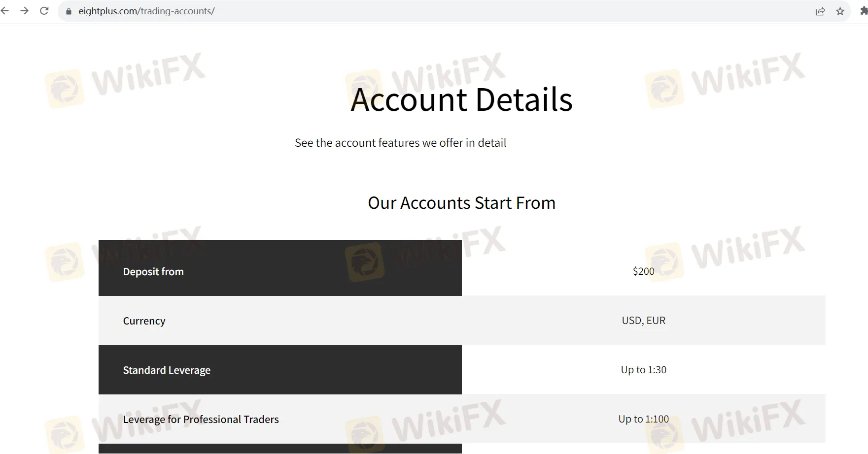Select the $200 deposit value

pyautogui.click(x=643, y=271)
